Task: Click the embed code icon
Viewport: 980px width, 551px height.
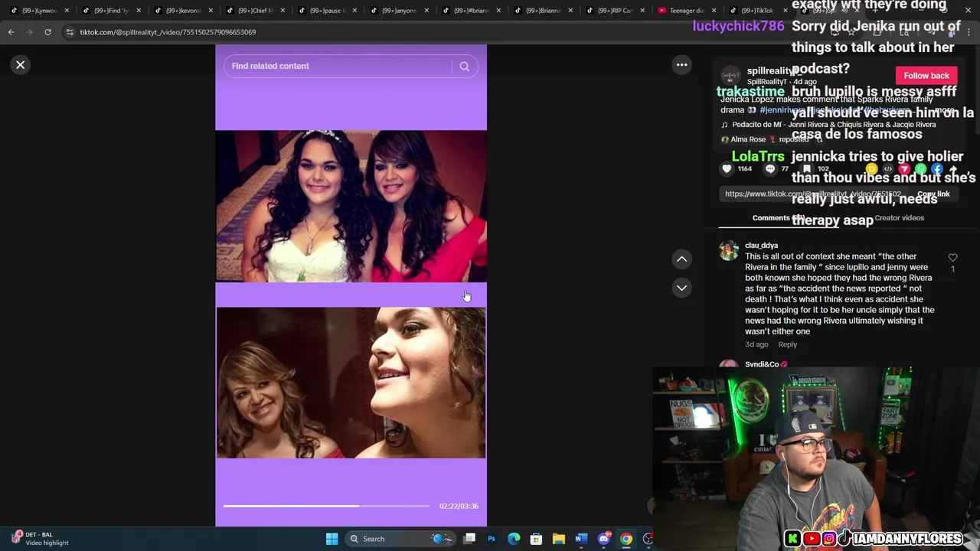Action: tap(888, 169)
